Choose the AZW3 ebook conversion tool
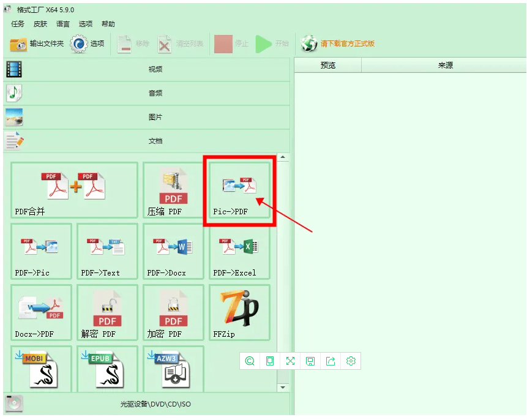This screenshot has height=420, width=527. 173,369
